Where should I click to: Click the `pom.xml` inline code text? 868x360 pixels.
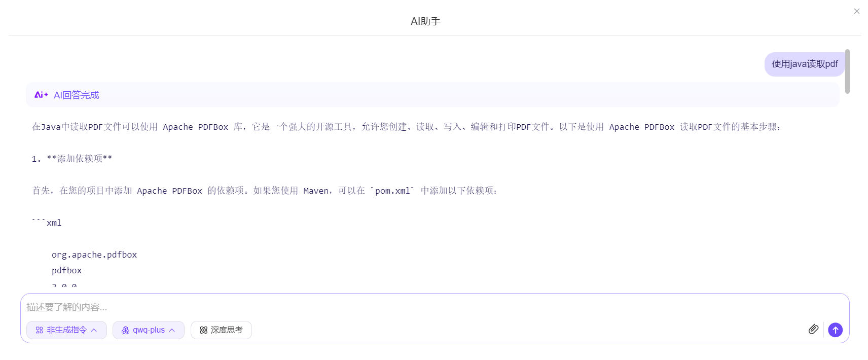392,191
